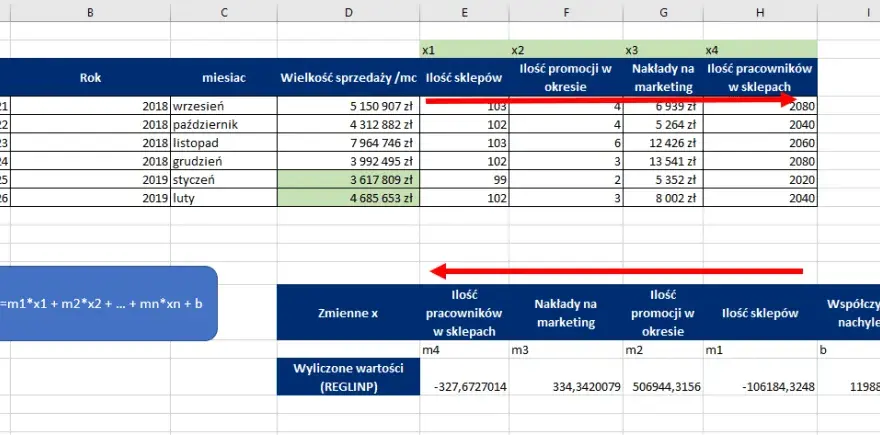
Task: Select the green cell 4 685 653 zł
Action: pos(349,198)
